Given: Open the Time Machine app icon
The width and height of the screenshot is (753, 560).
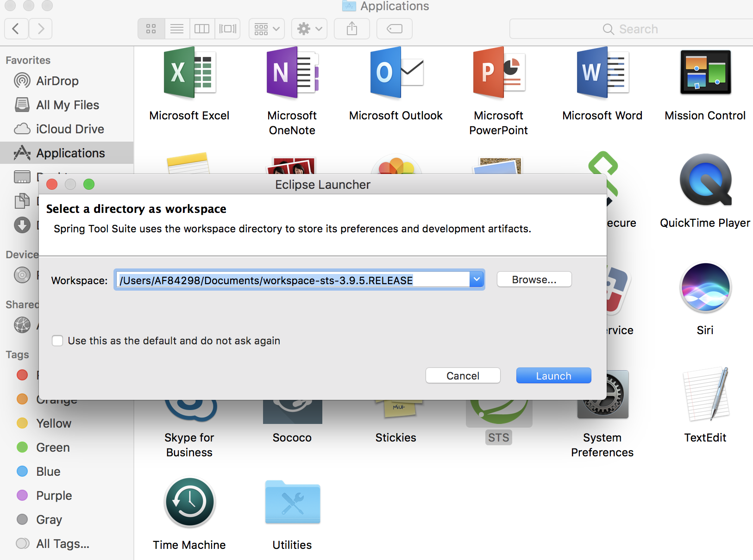Looking at the screenshot, I should coord(189,503).
